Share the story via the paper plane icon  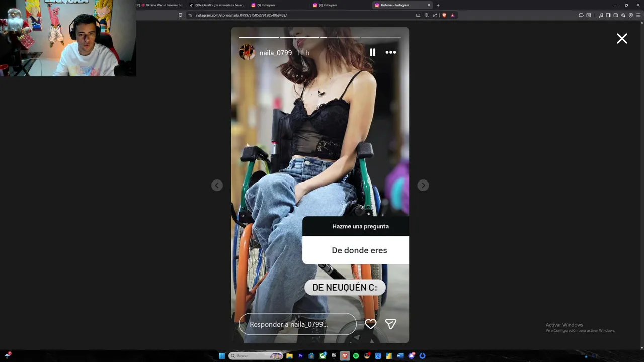click(x=391, y=324)
